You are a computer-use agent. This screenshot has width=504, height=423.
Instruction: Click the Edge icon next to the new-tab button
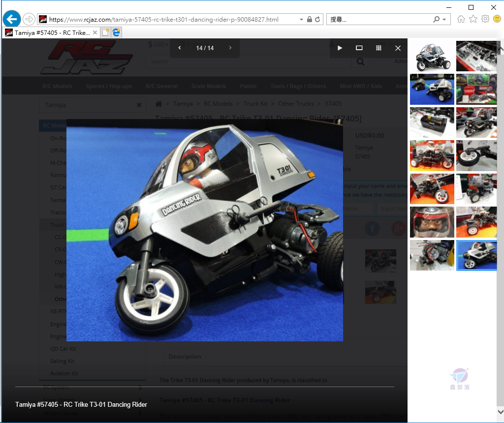pyautogui.click(x=116, y=32)
